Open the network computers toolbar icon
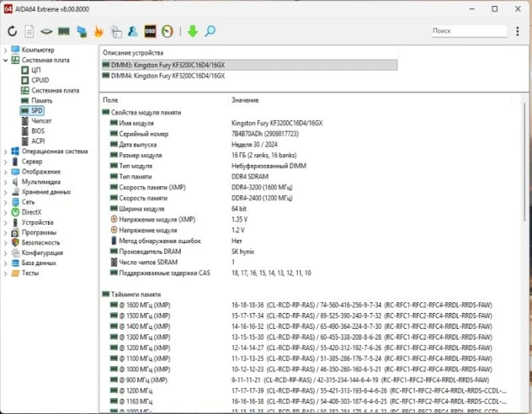The width and height of the screenshot is (532, 414). pos(82,32)
